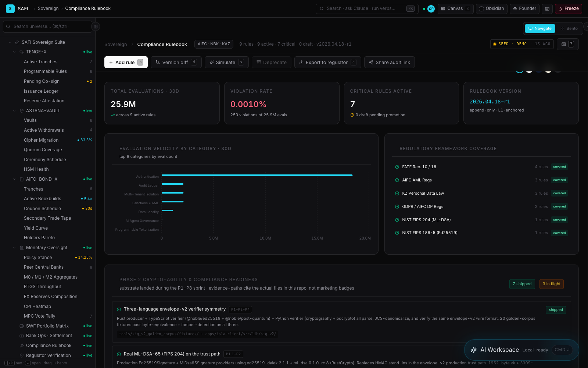The width and height of the screenshot is (588, 368).
Task: Click the Compliance Rulebook gavel icon
Action: tap(21, 346)
